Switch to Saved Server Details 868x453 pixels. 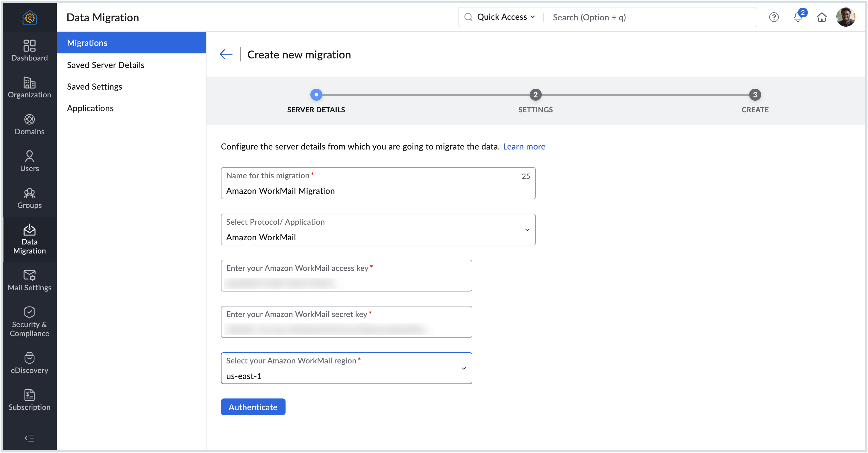pos(105,65)
